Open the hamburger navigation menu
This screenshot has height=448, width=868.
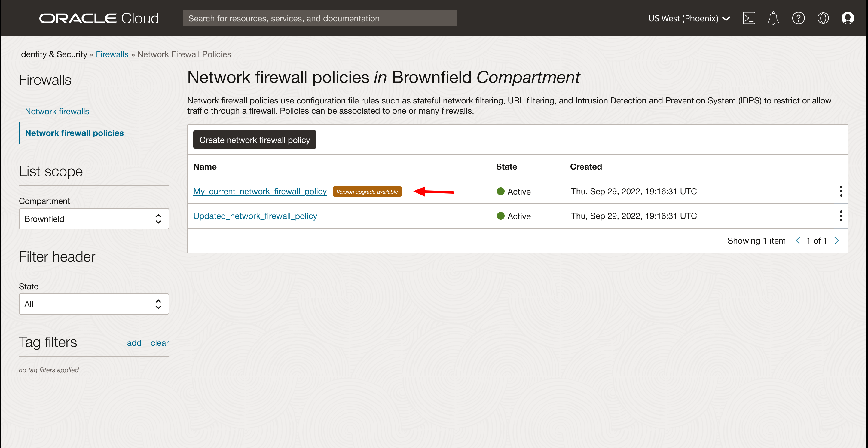click(20, 18)
